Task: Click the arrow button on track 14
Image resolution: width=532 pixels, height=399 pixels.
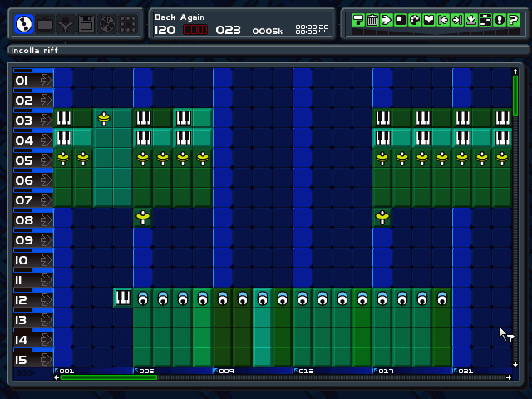Action: coord(46,340)
